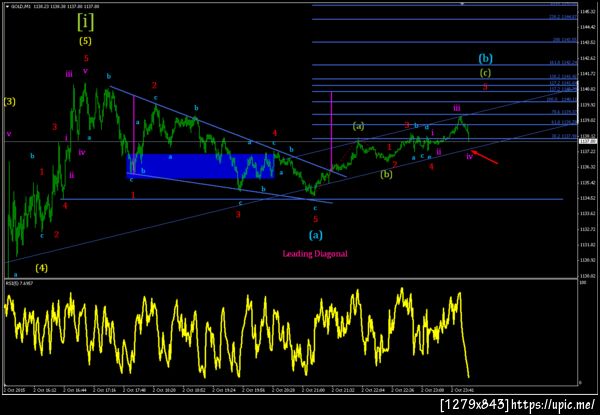Click price axis value 1136.32
The width and height of the screenshot is (600, 415).
(x=587, y=167)
